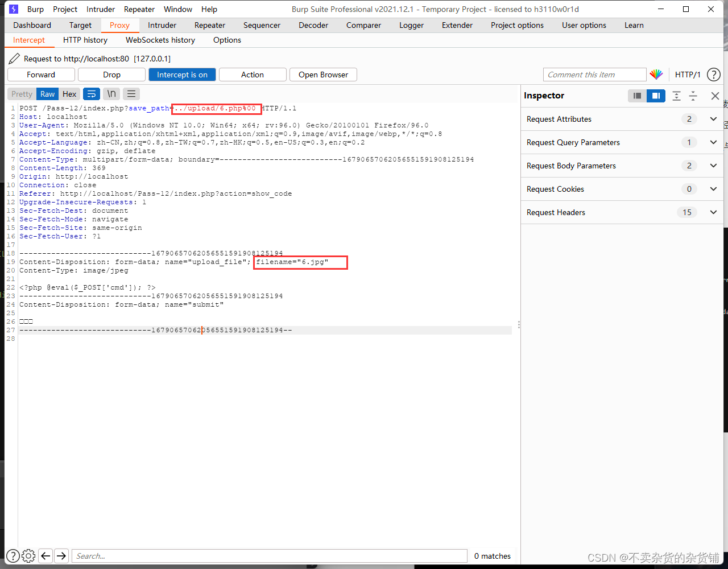Open search settings gear icon
Image resolution: width=728 pixels, height=569 pixels.
[28, 556]
